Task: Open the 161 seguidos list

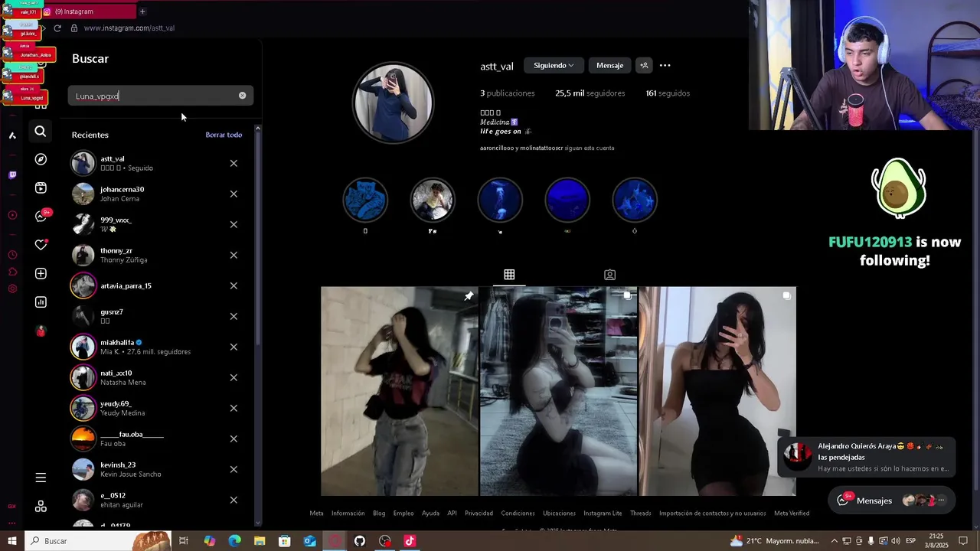Action: click(x=668, y=93)
